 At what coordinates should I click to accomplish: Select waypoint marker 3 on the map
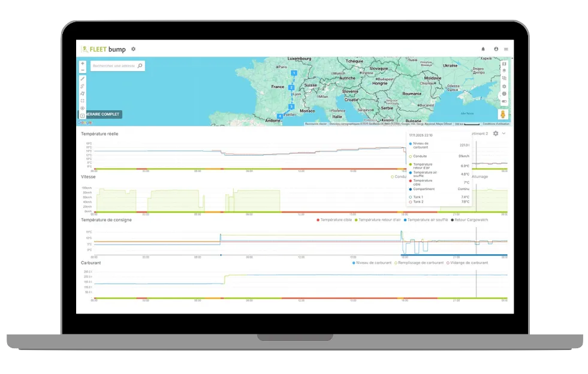(291, 107)
